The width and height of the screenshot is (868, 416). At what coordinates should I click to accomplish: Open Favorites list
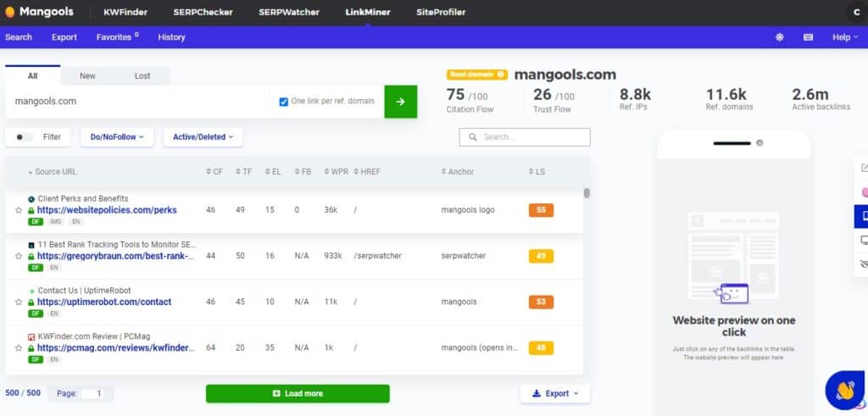tap(117, 37)
